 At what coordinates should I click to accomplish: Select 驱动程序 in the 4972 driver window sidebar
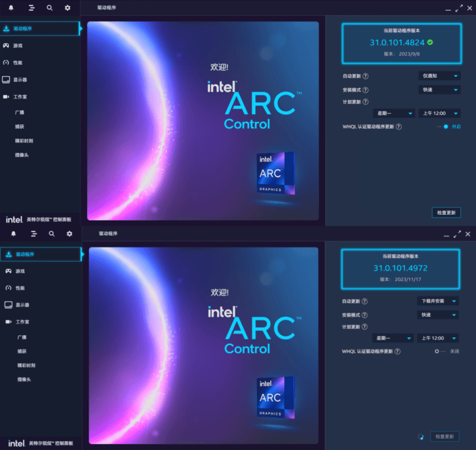coord(41,254)
